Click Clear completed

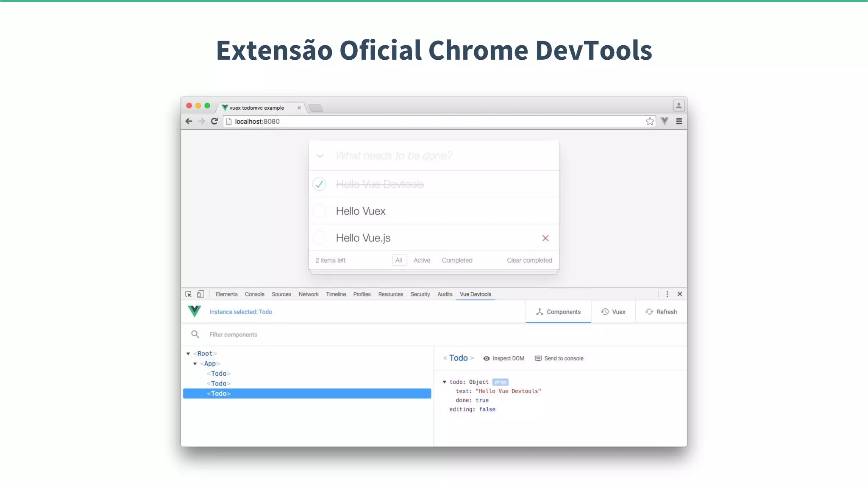(x=529, y=260)
